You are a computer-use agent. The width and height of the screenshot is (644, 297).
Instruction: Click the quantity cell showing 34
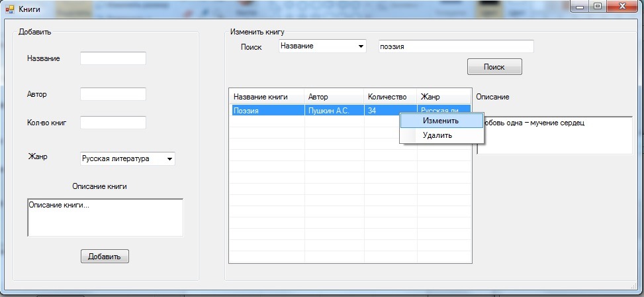click(381, 111)
